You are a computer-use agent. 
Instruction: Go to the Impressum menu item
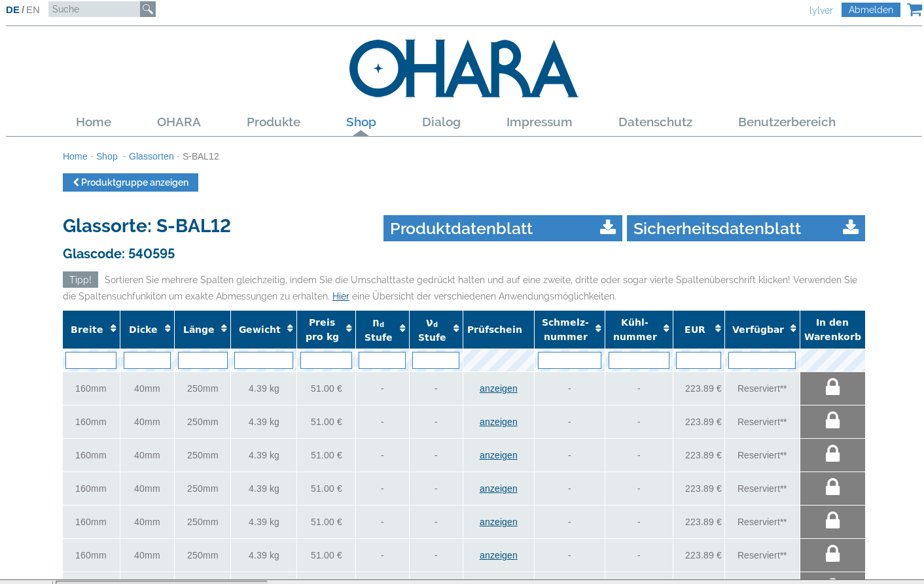coord(539,122)
